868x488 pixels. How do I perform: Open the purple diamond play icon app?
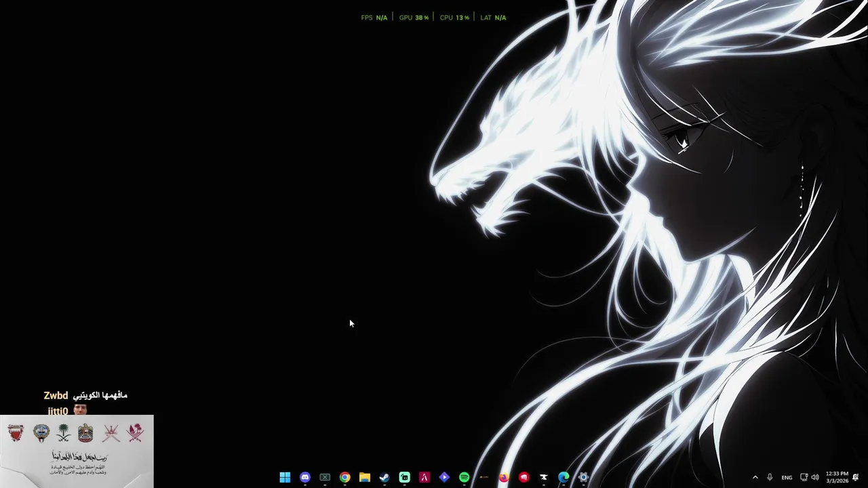pos(444,477)
